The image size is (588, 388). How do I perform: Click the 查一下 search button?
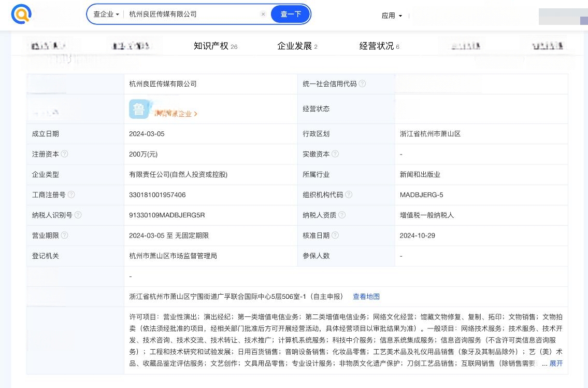pyautogui.click(x=291, y=15)
